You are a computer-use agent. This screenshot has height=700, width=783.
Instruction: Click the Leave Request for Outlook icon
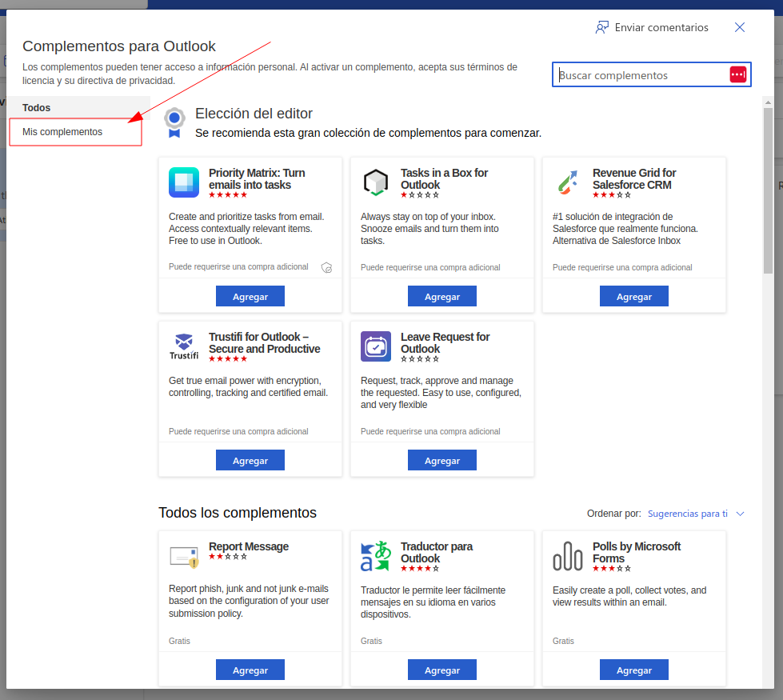pyautogui.click(x=376, y=346)
